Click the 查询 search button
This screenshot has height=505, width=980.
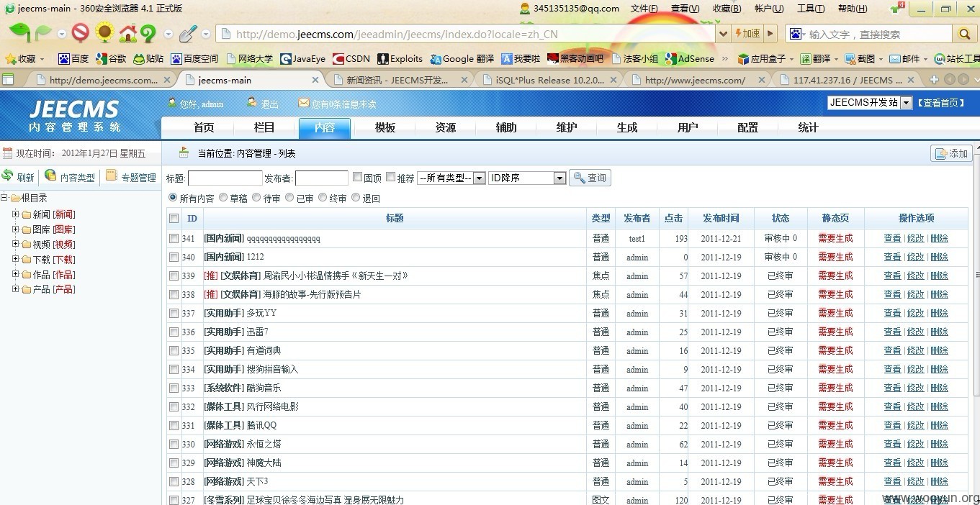coord(590,178)
